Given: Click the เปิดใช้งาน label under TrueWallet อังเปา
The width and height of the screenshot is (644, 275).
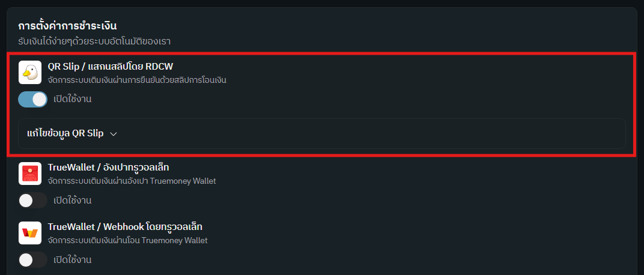Looking at the screenshot, I should tap(72, 201).
